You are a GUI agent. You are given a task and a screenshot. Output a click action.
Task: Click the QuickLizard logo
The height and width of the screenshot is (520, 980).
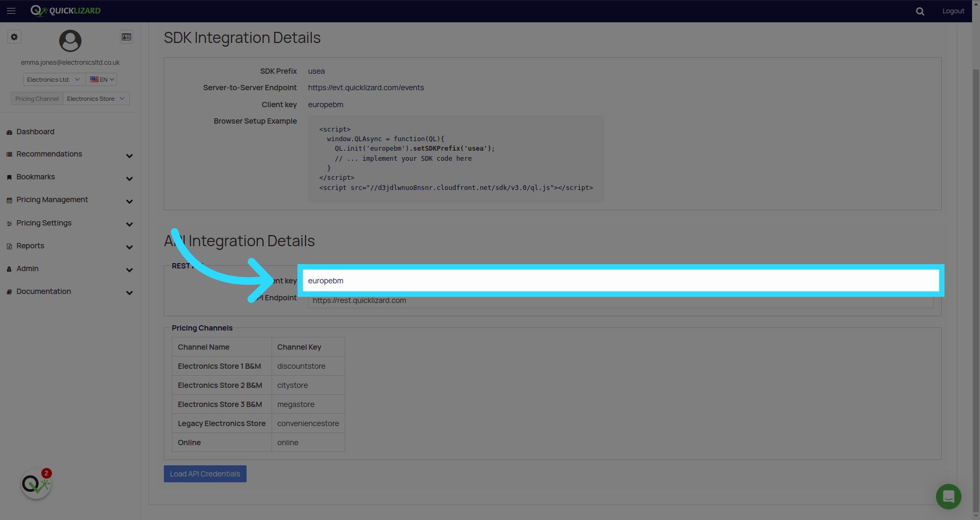click(66, 11)
